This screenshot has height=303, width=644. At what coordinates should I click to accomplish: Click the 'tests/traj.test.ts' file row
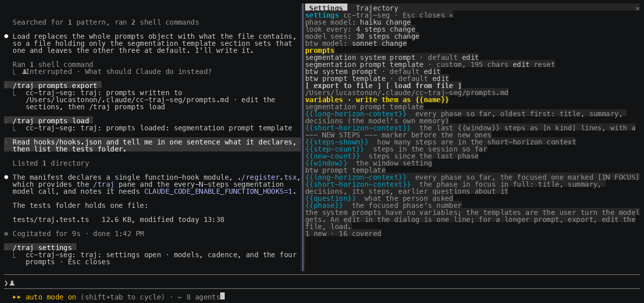(x=118, y=219)
